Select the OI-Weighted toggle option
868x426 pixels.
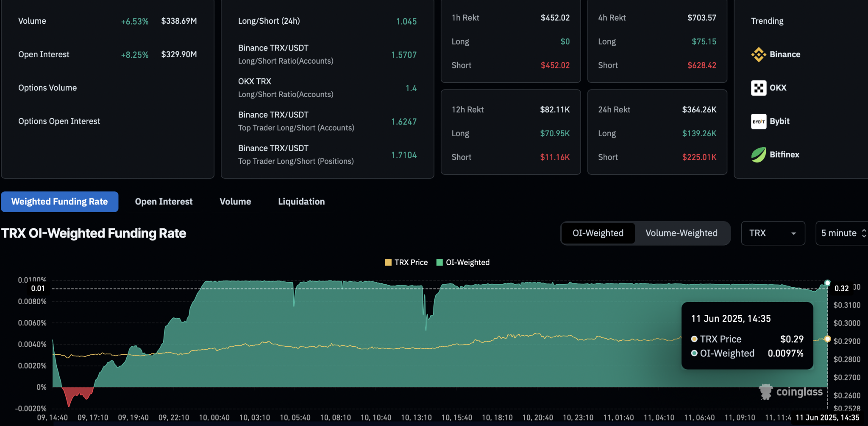click(x=598, y=233)
